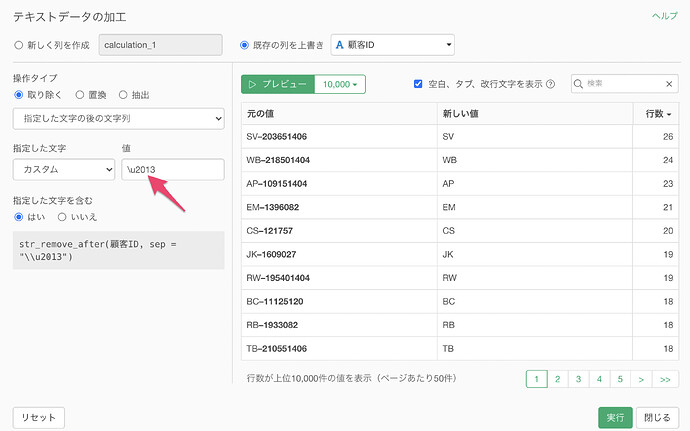
Task: Select the CS–121757 cell
Action: click(339, 231)
